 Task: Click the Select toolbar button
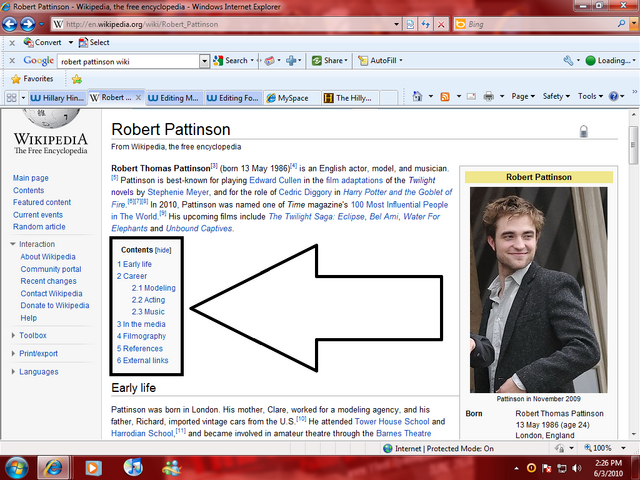(94, 42)
